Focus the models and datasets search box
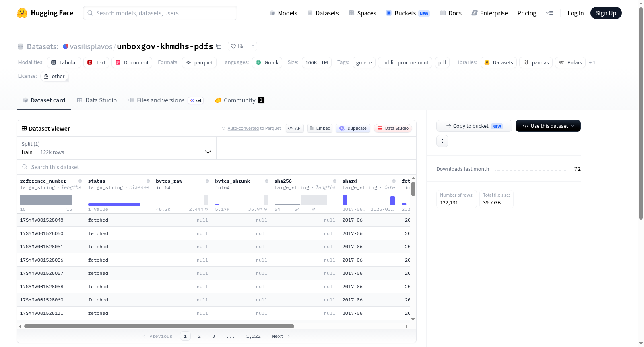This screenshot has height=347, width=644. [160, 13]
